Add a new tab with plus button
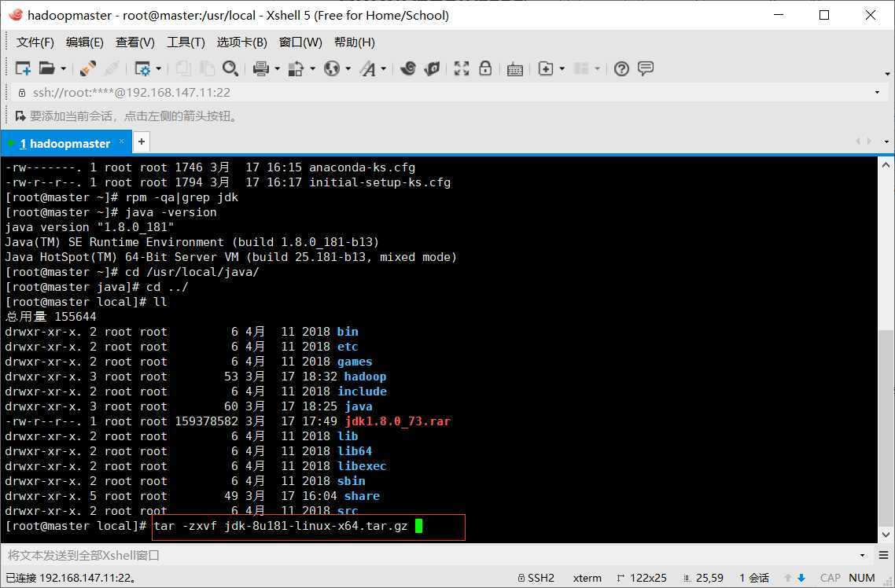 [142, 142]
